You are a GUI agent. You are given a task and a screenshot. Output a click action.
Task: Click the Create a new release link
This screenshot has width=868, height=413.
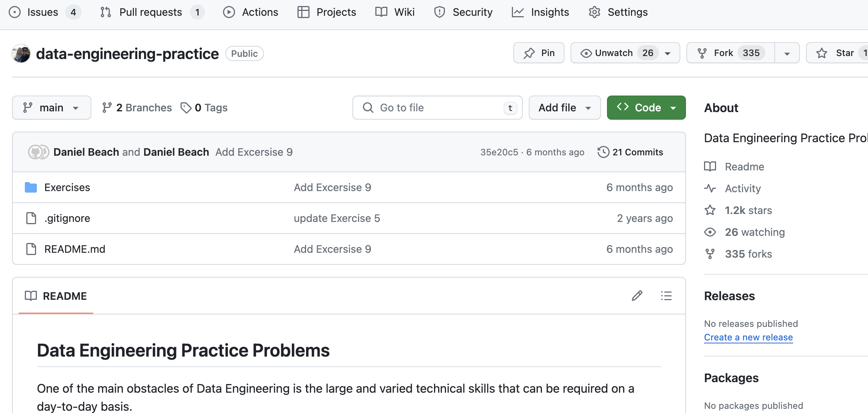click(x=748, y=337)
